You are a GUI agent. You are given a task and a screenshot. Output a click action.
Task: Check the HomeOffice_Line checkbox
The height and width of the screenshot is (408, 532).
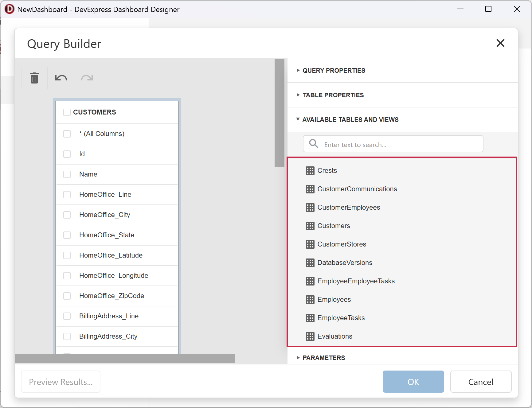coord(67,195)
